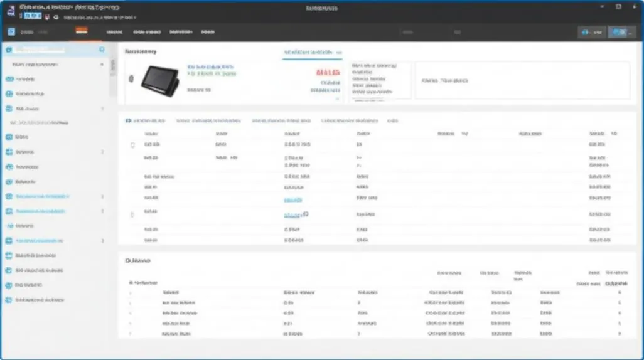
Task: Tick the checkbox on the icon-link table row
Action: 132,214
